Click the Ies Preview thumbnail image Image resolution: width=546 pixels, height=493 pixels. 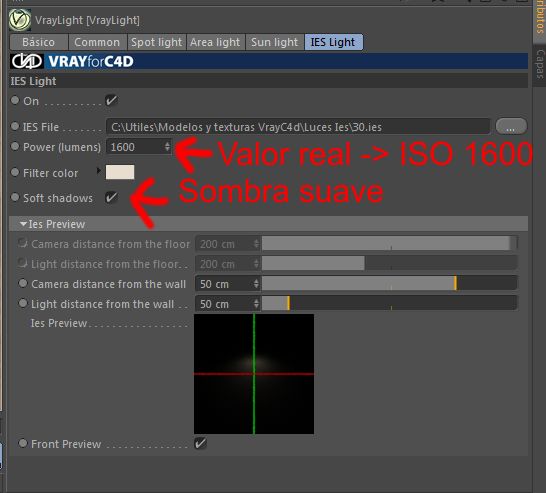[254, 374]
